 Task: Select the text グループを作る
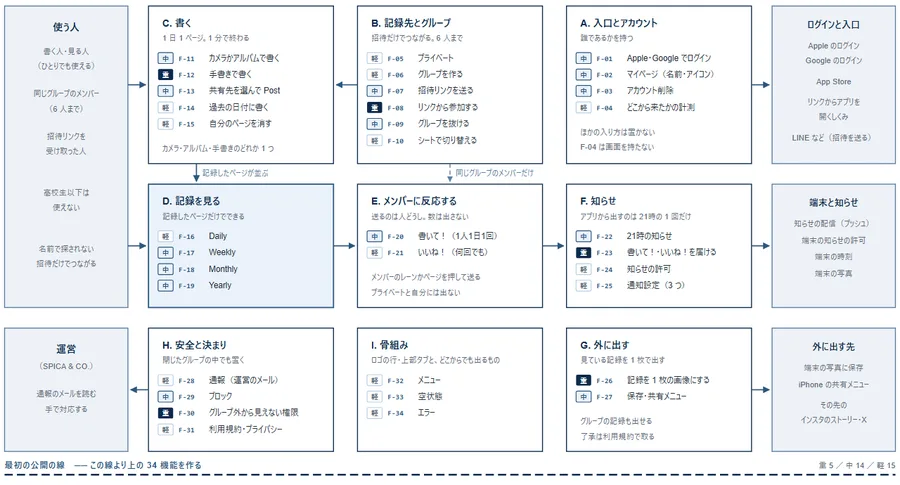coord(440,74)
